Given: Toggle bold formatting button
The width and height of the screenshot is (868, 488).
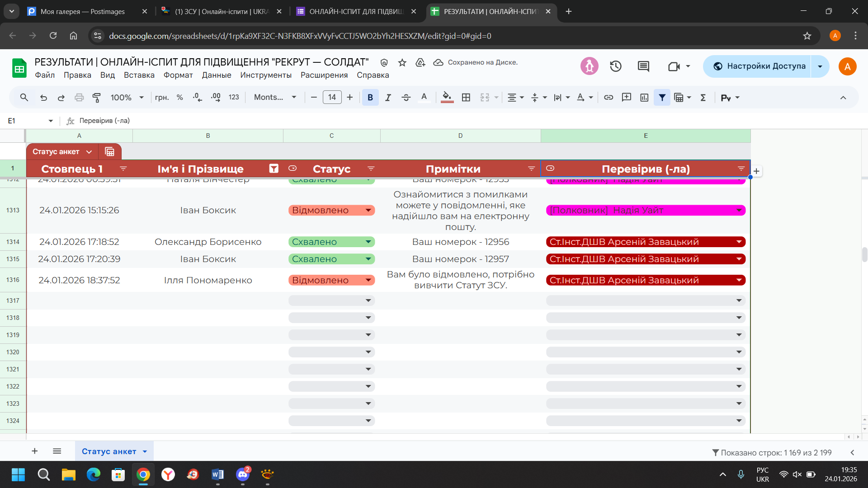Looking at the screenshot, I should (x=370, y=98).
